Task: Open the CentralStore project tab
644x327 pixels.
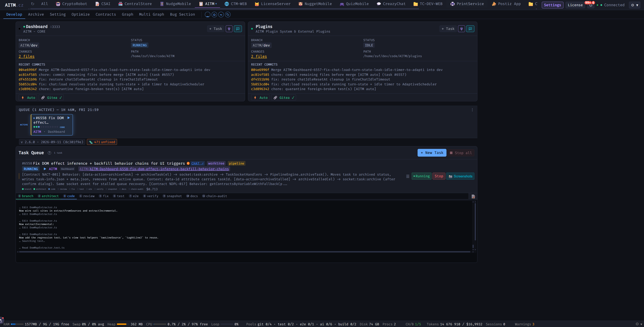Action: (x=135, y=4)
